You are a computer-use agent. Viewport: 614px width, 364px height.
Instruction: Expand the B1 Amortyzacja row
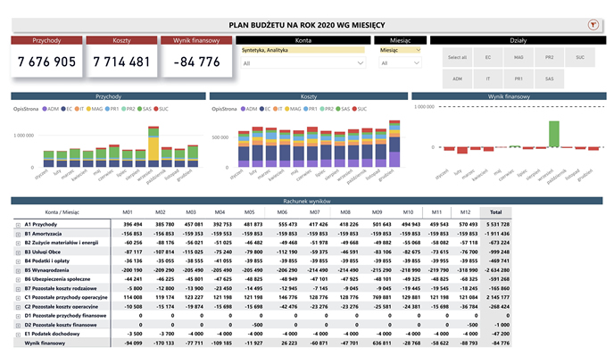(x=19, y=233)
